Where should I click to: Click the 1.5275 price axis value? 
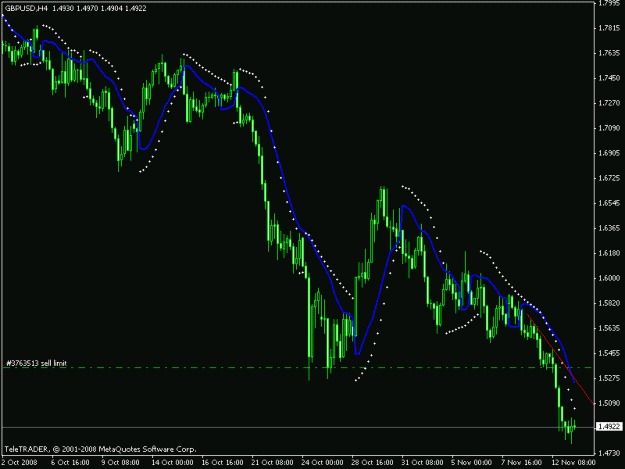point(609,378)
